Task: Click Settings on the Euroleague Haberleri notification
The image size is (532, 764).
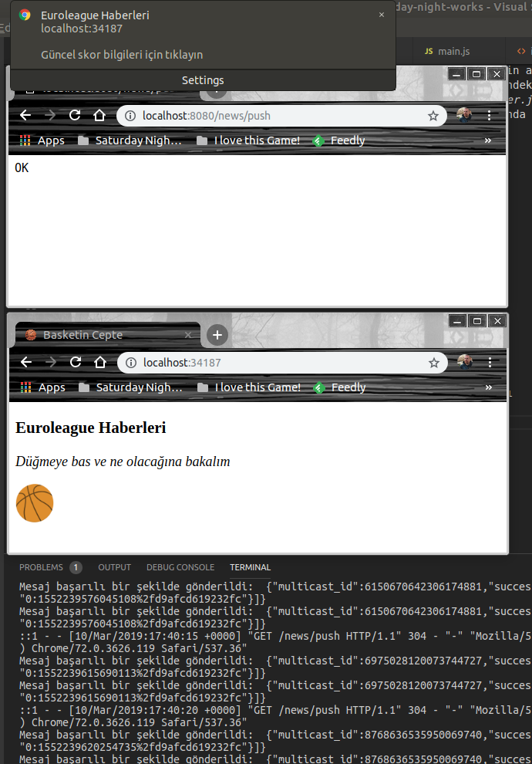Action: (203, 80)
